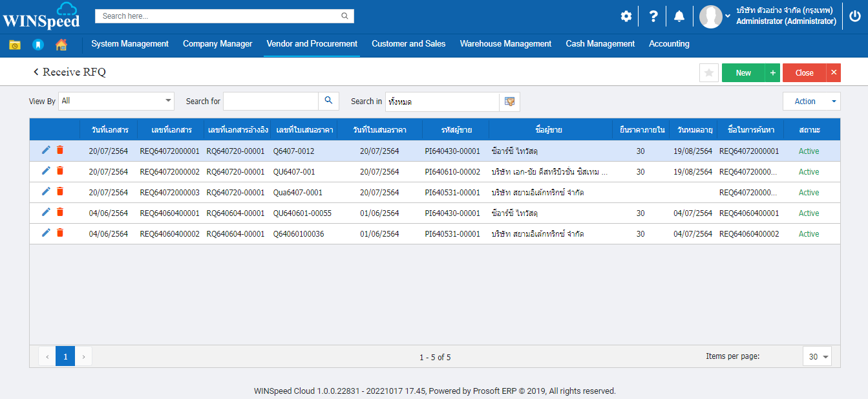Open the Warehouse Management menu

505,44
